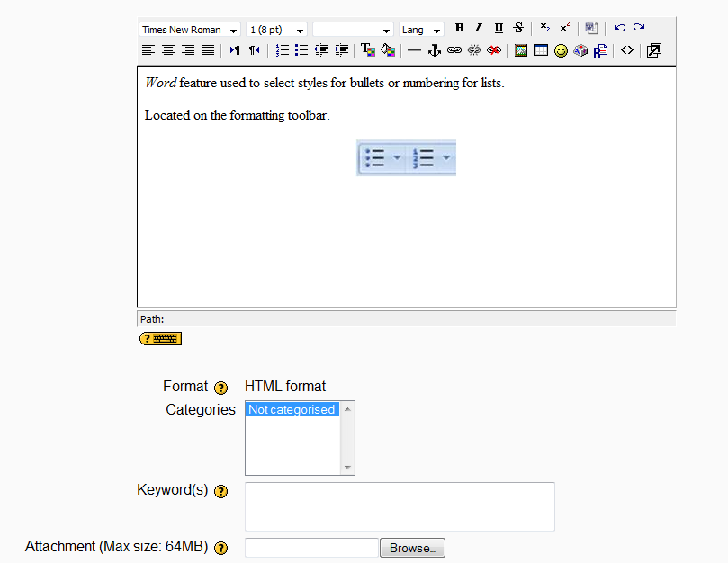The width and height of the screenshot is (728, 563).
Task: Insert a special character
Action: point(580,50)
